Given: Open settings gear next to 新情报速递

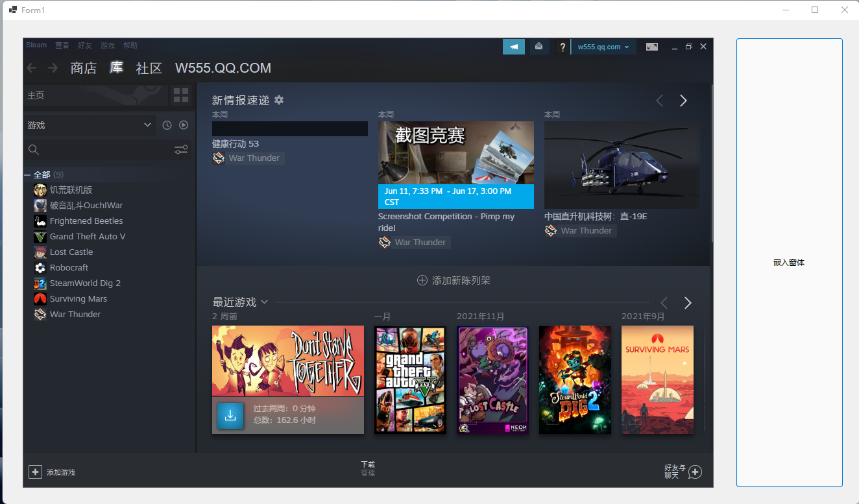Looking at the screenshot, I should coord(279,100).
